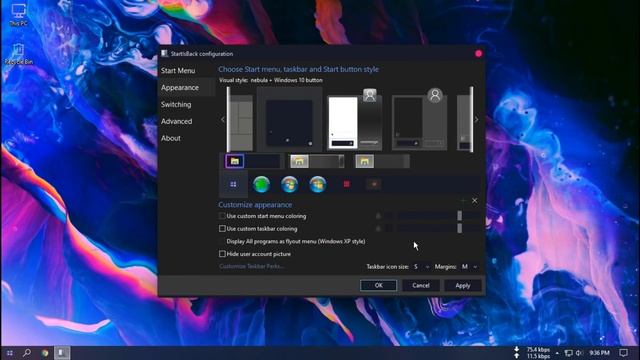This screenshot has width=640, height=360.
Task: Open the About tab
Action: [x=171, y=138]
